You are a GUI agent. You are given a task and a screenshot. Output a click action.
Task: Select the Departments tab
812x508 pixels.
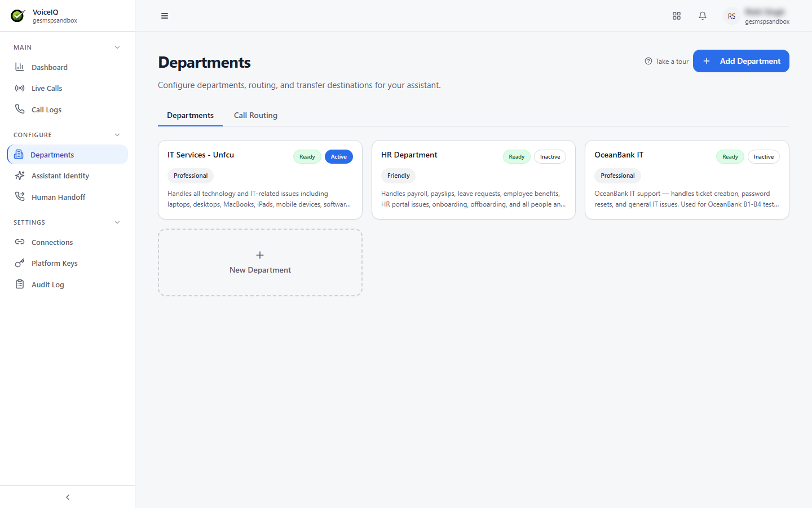(x=190, y=115)
